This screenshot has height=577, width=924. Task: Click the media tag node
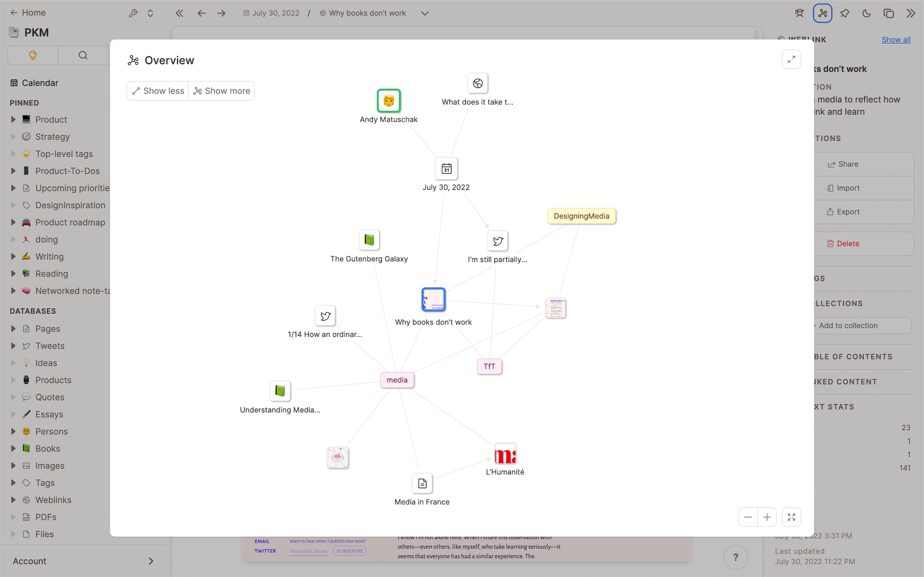(x=397, y=380)
